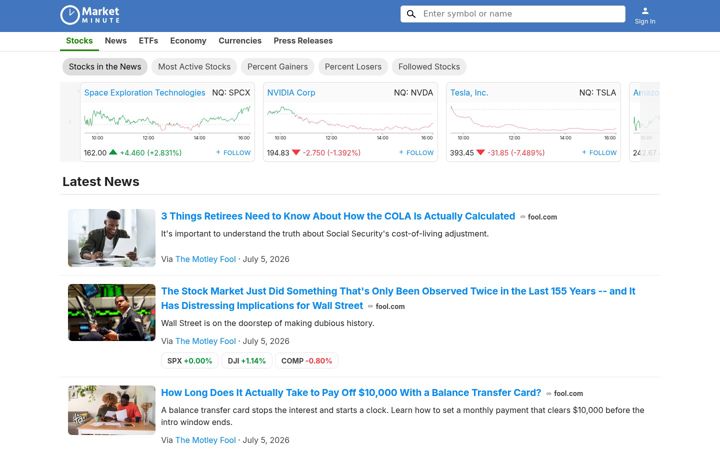Click The Motley Fool link under the Balance Transfer article
720x450 pixels.
coord(205,440)
